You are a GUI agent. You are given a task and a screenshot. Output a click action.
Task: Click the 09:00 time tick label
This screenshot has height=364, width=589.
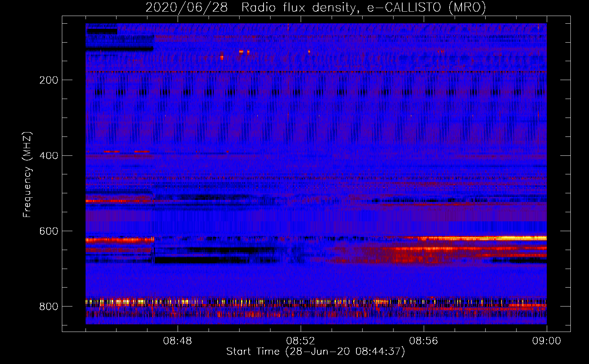coord(547,341)
